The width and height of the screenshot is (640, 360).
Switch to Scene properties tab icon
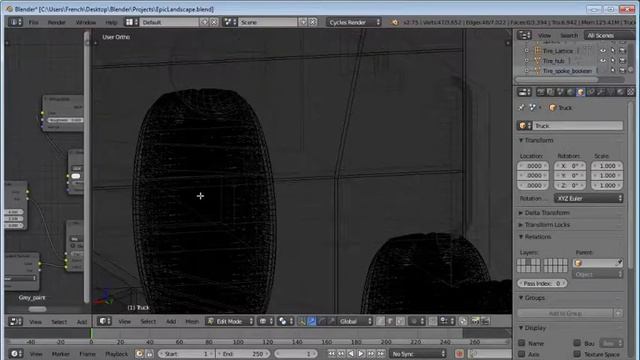pyautogui.click(x=560, y=92)
